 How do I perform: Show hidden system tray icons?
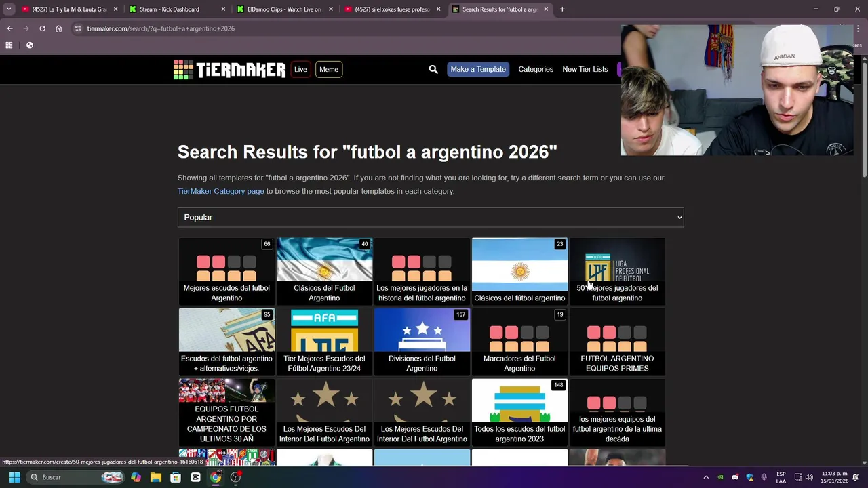click(706, 477)
